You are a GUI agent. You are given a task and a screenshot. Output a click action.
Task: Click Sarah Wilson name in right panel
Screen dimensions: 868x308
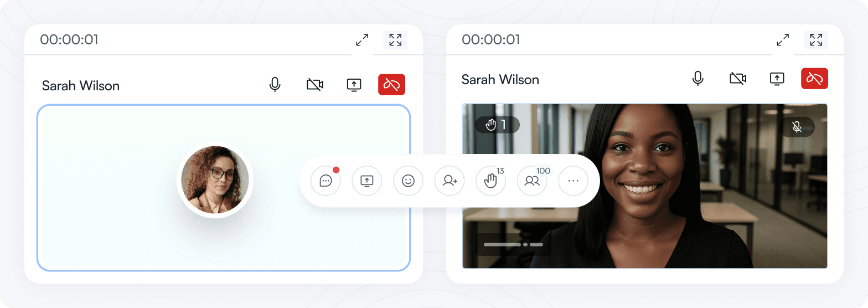point(500,80)
